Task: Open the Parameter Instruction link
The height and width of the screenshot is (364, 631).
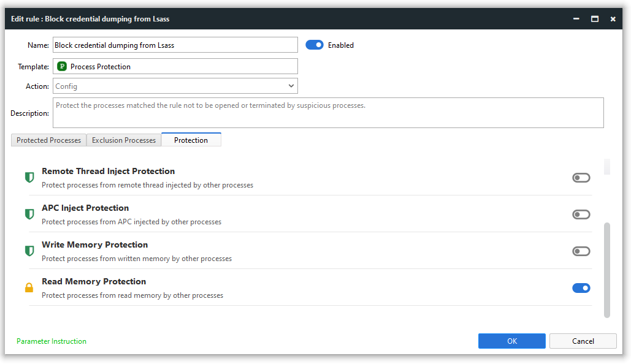Action: 52,341
